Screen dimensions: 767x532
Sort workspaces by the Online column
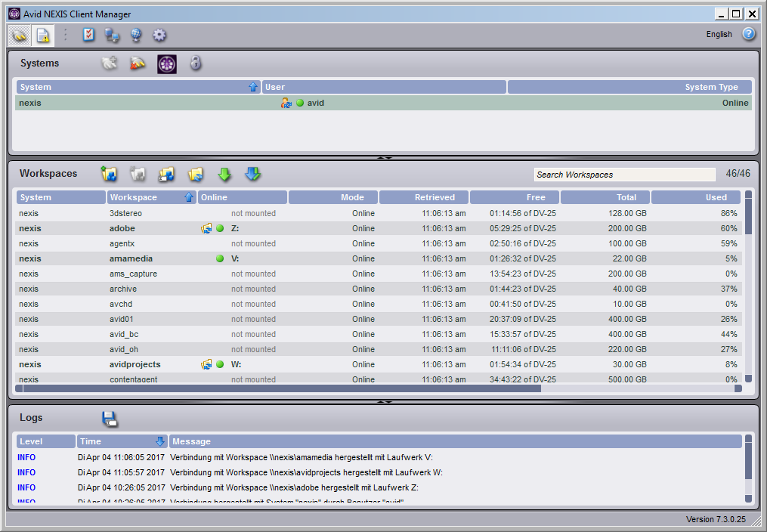pos(242,197)
